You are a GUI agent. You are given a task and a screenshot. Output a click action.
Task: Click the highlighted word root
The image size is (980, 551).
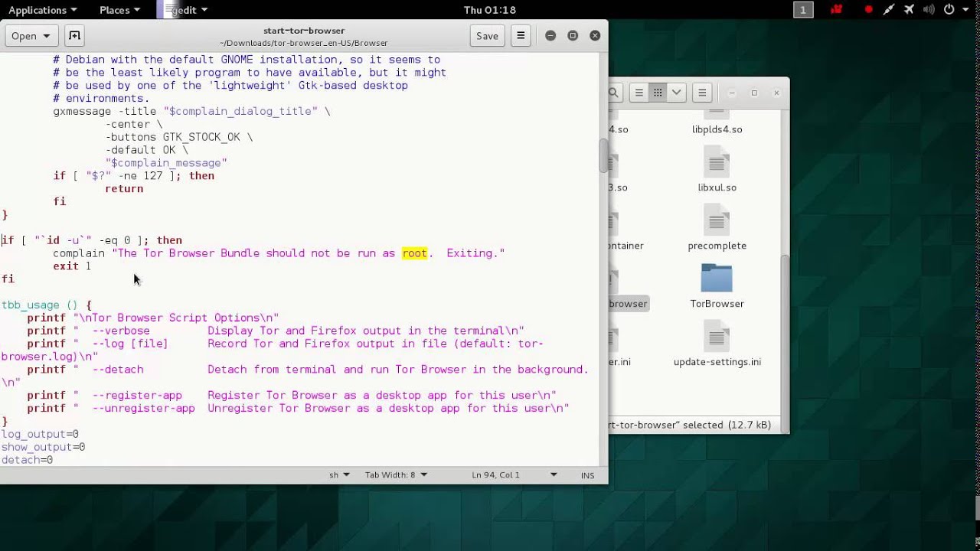[x=414, y=253]
